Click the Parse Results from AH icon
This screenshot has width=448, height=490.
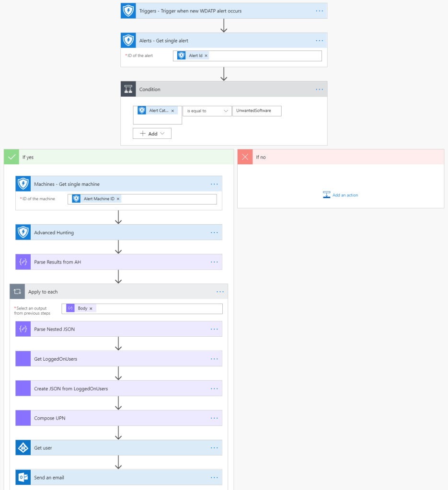tap(23, 262)
